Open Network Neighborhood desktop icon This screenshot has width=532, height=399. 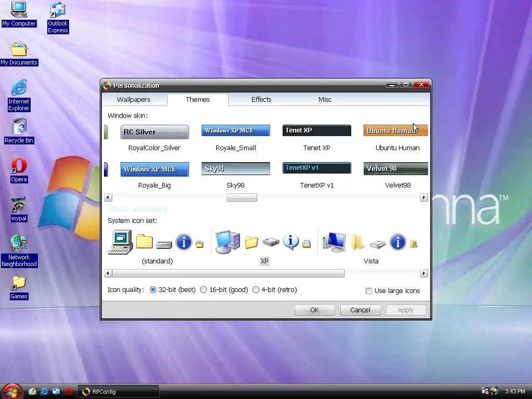[19, 251]
